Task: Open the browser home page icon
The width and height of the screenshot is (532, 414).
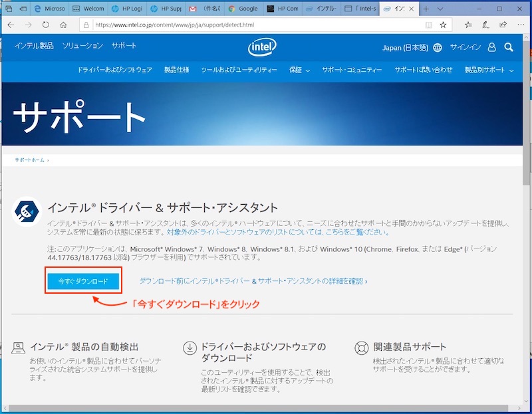Action: click(x=63, y=25)
